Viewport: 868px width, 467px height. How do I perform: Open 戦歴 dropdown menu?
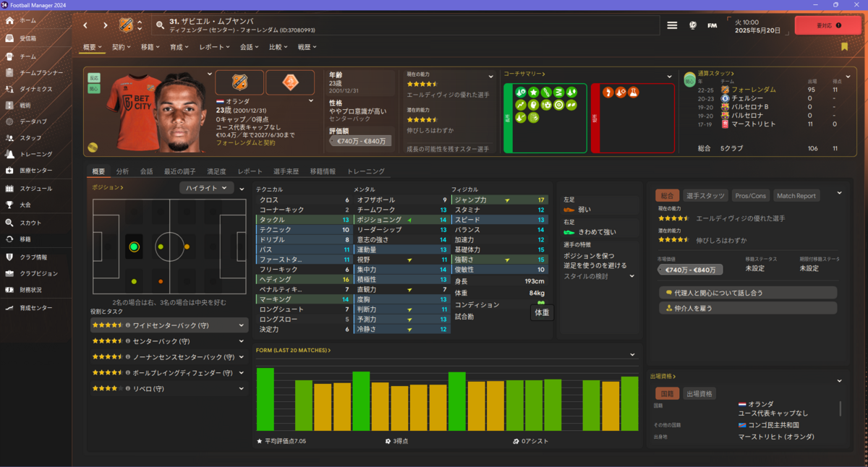[x=307, y=47]
